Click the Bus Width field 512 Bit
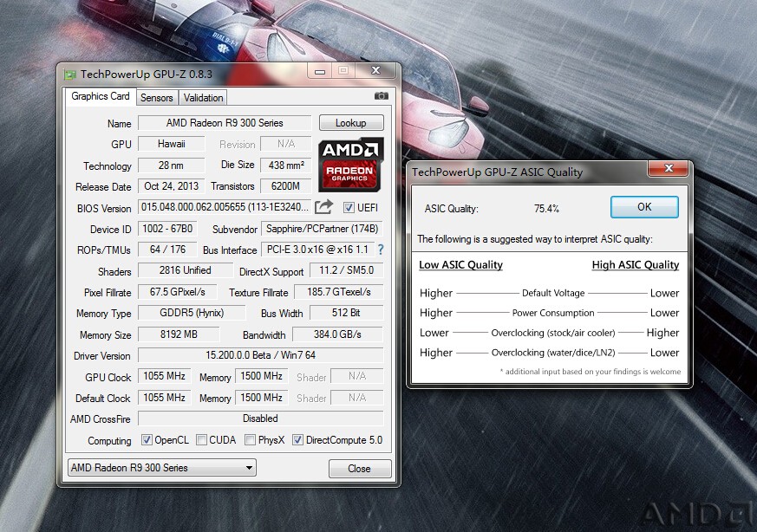 pos(346,313)
